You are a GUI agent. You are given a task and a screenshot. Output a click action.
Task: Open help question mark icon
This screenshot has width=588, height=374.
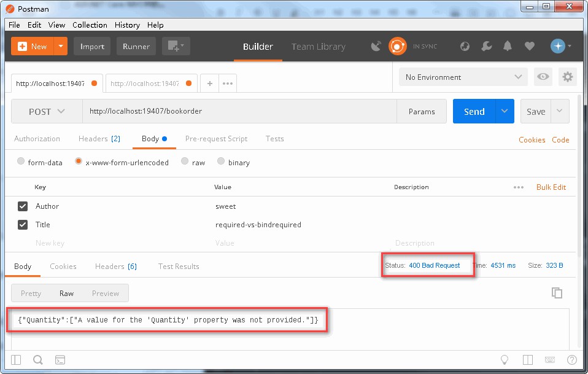click(572, 360)
